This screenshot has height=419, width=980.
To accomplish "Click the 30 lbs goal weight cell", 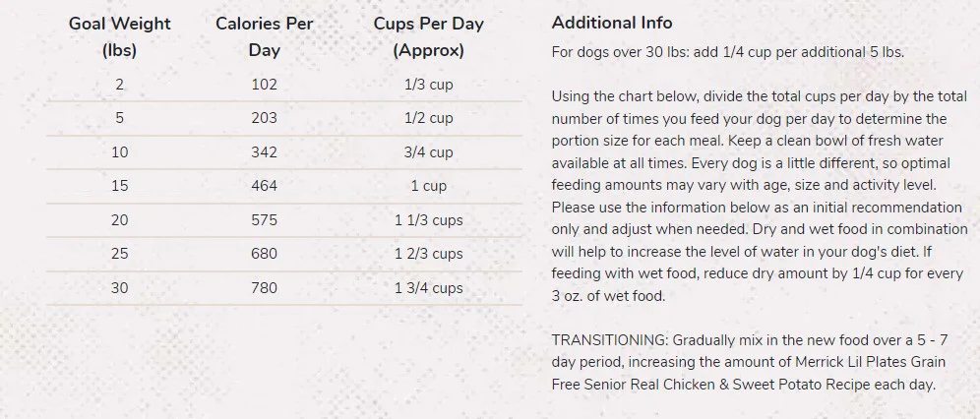I will pyautogui.click(x=119, y=288).
